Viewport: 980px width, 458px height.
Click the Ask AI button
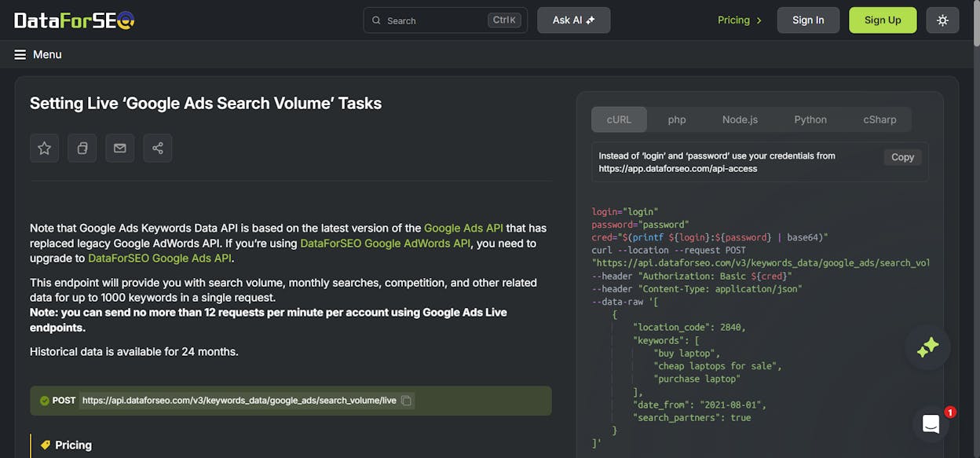click(x=573, y=20)
